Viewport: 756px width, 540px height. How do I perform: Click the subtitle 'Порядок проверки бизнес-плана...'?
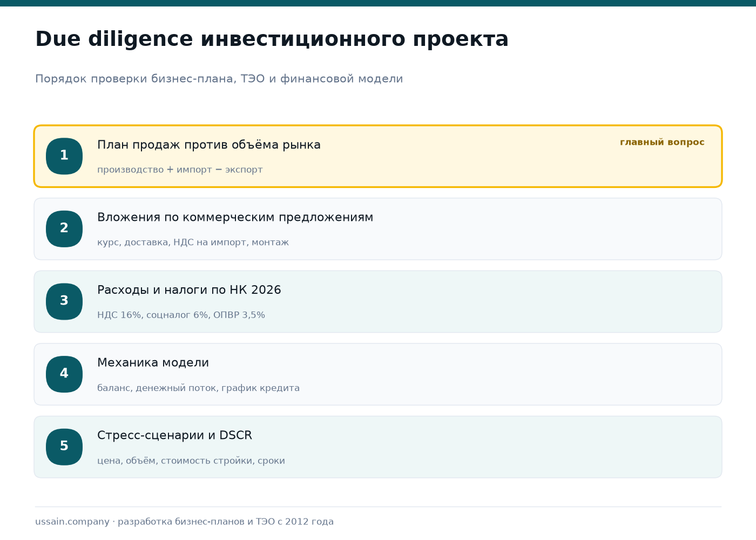tap(219, 79)
